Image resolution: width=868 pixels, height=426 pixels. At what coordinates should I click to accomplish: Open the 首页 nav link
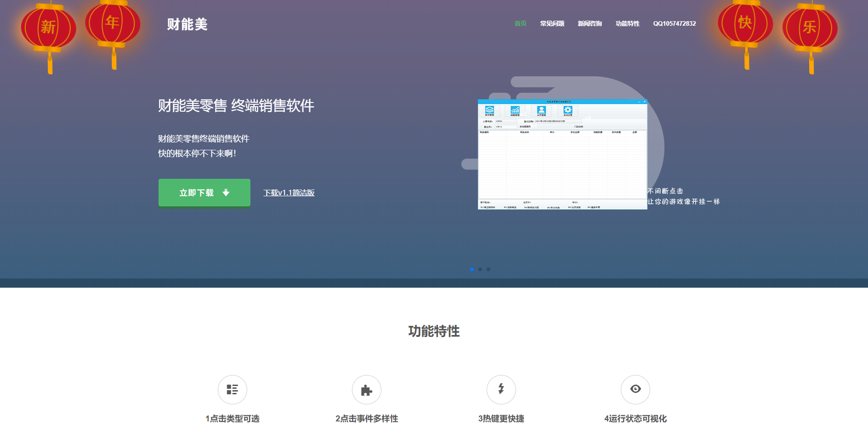pos(520,23)
